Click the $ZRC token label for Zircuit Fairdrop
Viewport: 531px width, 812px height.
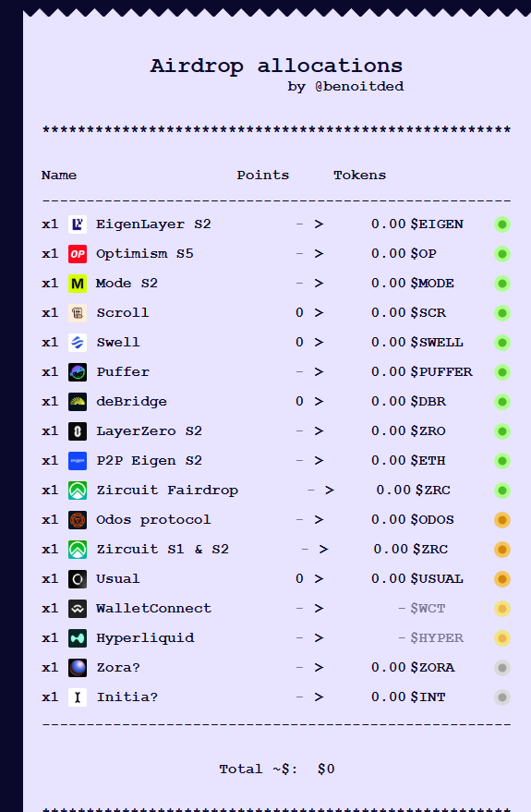(x=433, y=490)
